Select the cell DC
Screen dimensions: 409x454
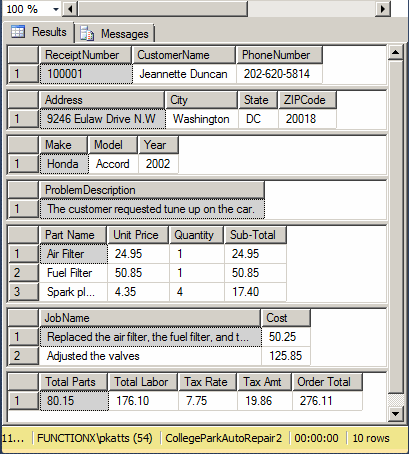(258, 119)
